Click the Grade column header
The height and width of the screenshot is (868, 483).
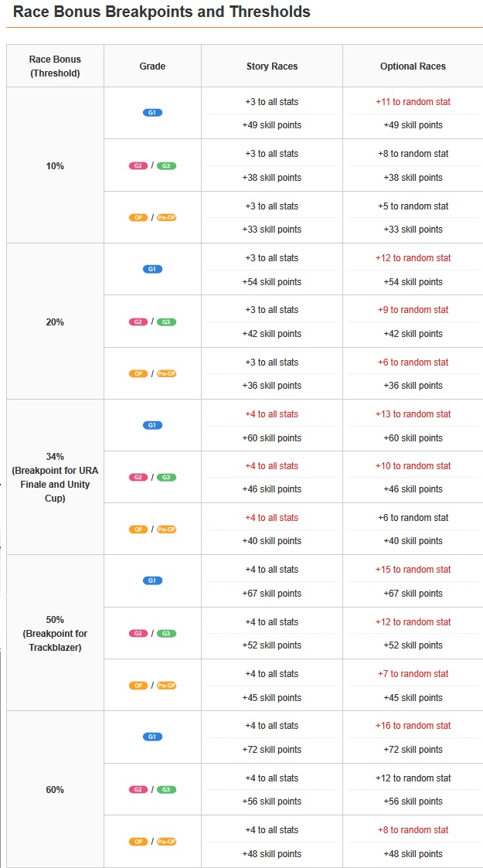(152, 66)
